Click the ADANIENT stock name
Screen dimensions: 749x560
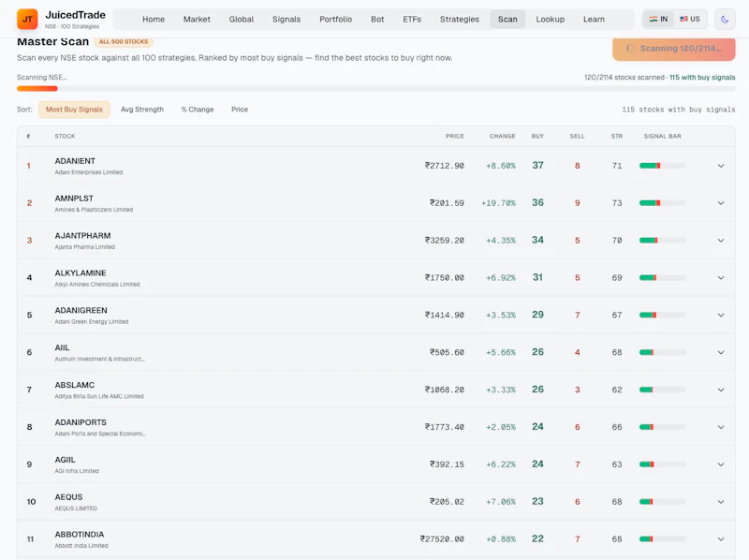75,161
